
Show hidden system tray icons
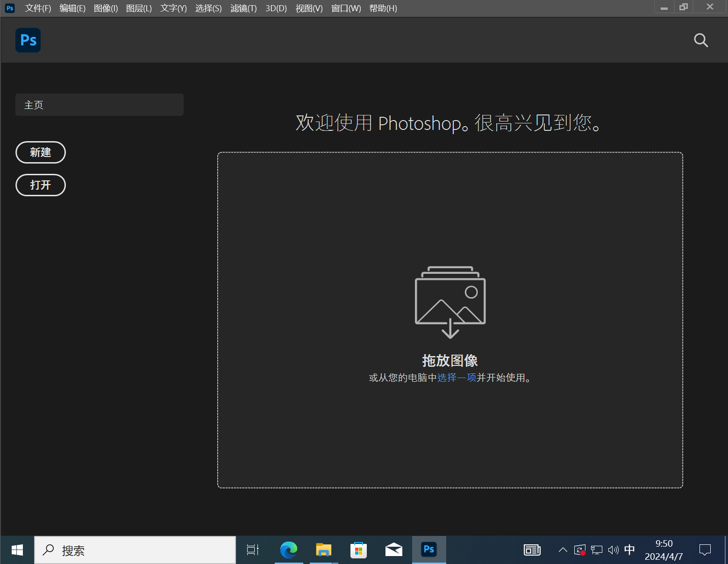pyautogui.click(x=563, y=550)
